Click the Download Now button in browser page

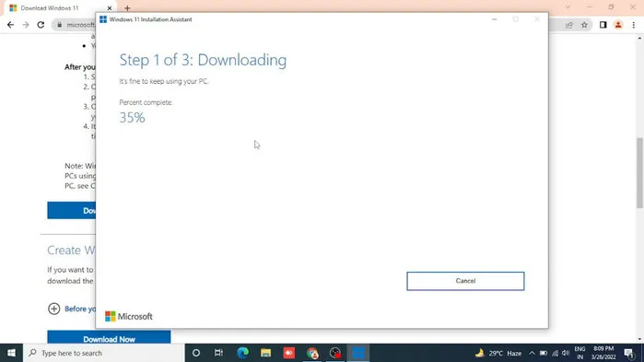tap(109, 337)
